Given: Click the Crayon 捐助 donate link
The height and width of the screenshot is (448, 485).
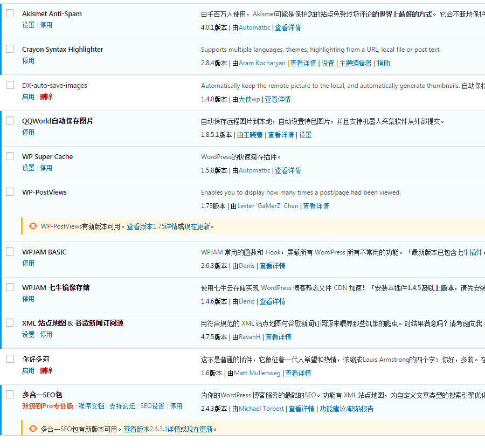Looking at the screenshot, I should [x=383, y=63].
